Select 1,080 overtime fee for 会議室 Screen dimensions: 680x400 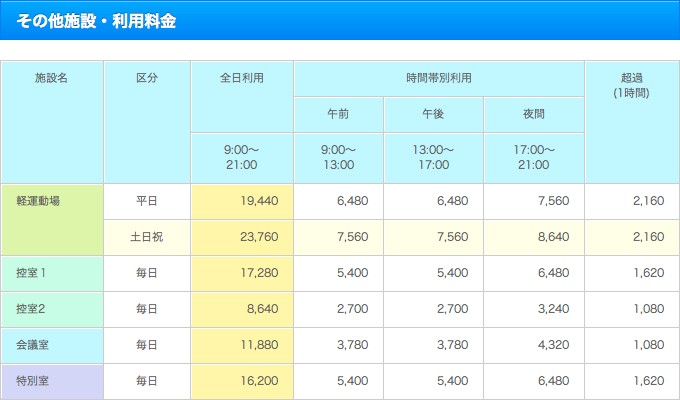[x=632, y=345]
